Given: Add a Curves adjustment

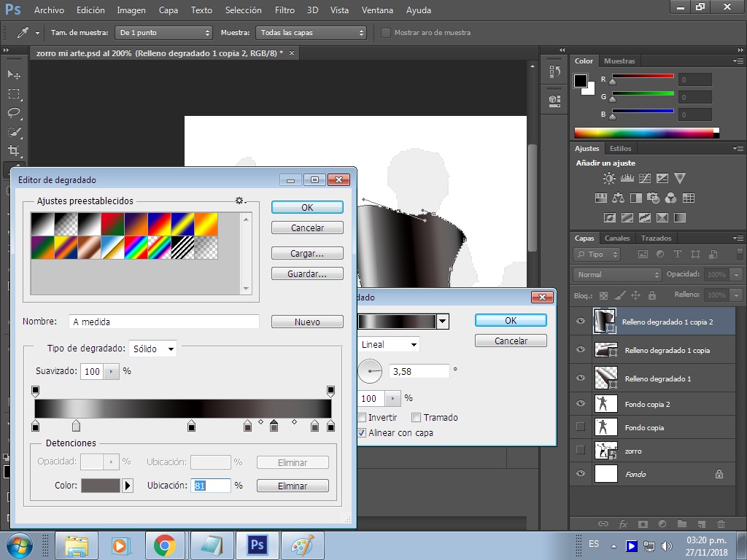Looking at the screenshot, I should [x=645, y=179].
